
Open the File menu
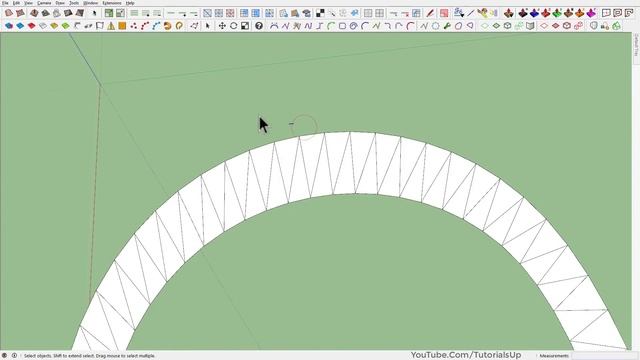[5, 3]
